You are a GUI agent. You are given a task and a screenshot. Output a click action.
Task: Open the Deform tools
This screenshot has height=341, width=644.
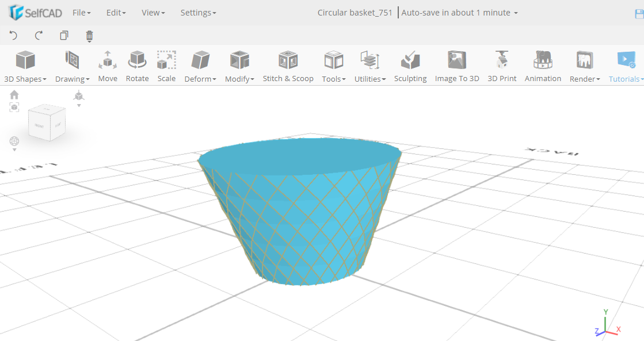pyautogui.click(x=200, y=60)
